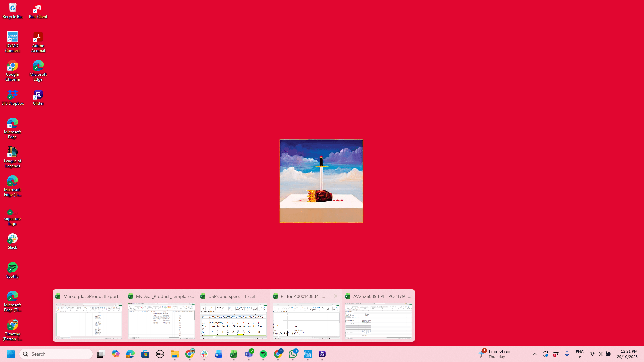Screen dimensions: 644x362
Task: Select the Glitter desktop shortcut
Action: [38, 98]
